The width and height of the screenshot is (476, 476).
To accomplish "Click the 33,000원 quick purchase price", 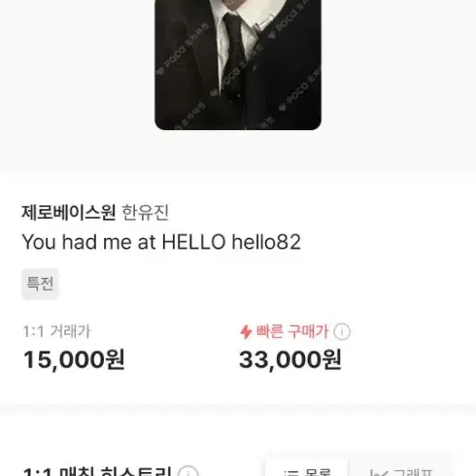I will click(290, 359).
